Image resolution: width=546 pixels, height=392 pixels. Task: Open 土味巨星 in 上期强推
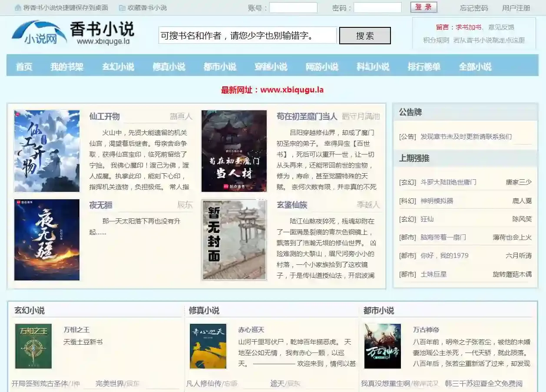tap(433, 274)
